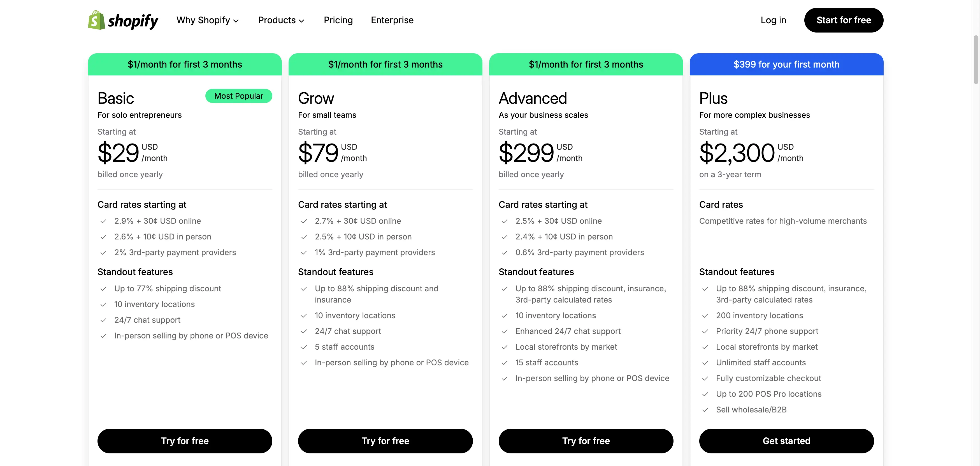Click the checkmark next to Grow's 5 staff accounts
Viewport: 980px width, 466px height.
tap(304, 347)
